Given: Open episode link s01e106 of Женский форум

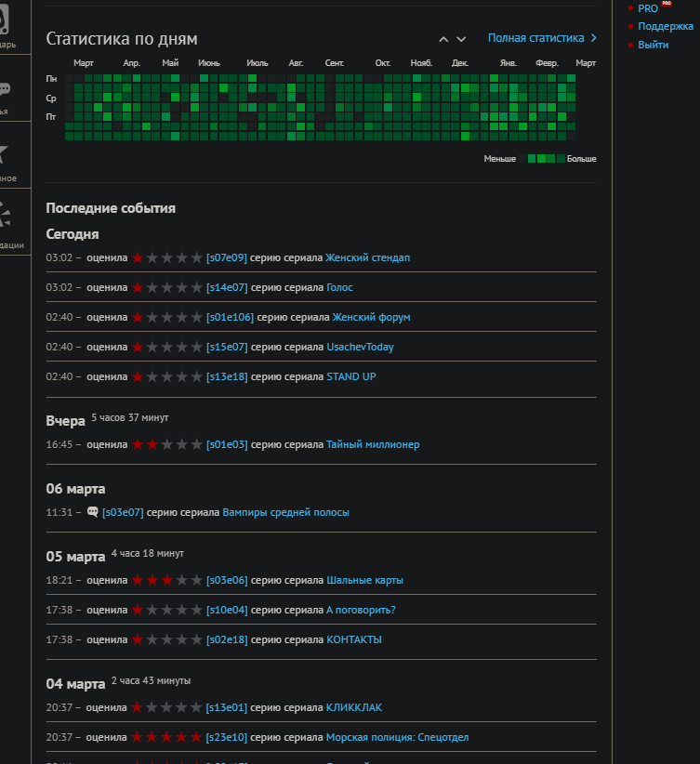Looking at the screenshot, I should [x=230, y=317].
